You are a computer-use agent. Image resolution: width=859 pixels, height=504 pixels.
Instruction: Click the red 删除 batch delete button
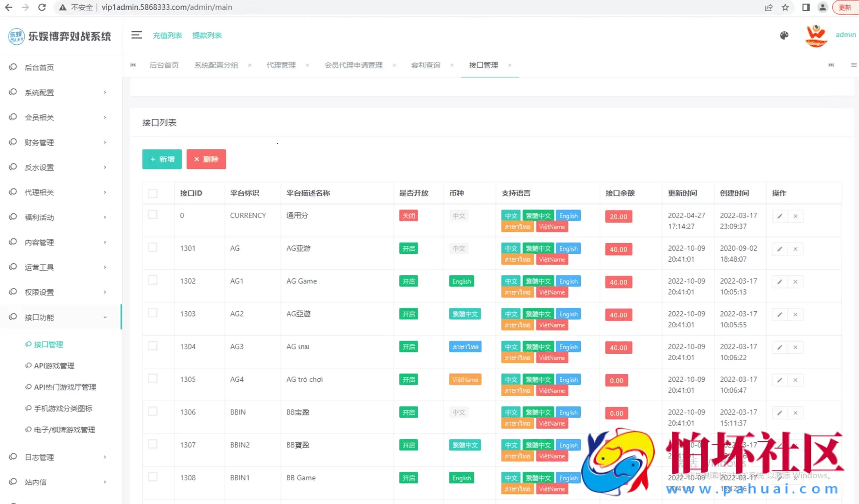tap(206, 159)
